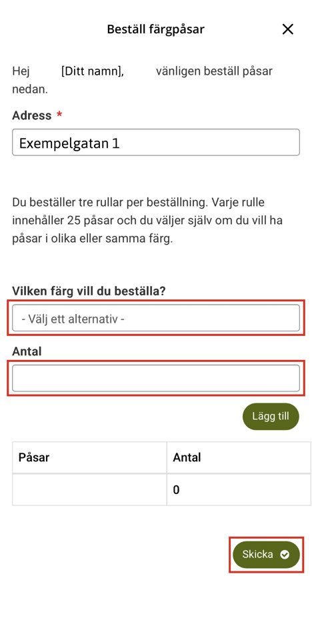312x644 pixels.
Task: Click the table cell showing 0
Action: point(239,489)
